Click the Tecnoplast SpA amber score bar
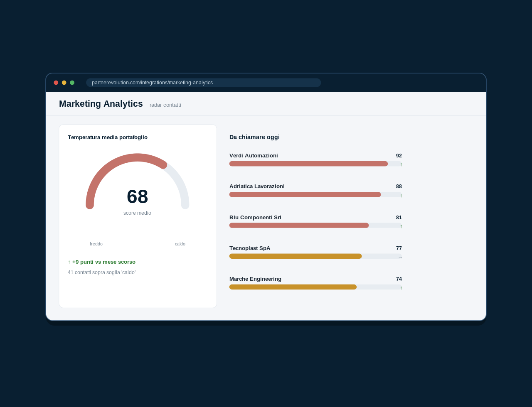Viewport: 532px width, 407px height. coord(315,256)
